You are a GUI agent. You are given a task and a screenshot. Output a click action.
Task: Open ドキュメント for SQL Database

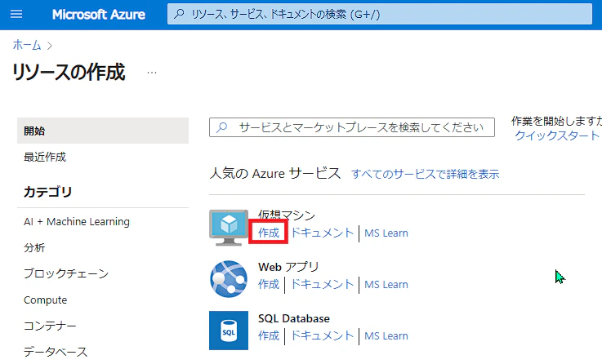pos(322,335)
